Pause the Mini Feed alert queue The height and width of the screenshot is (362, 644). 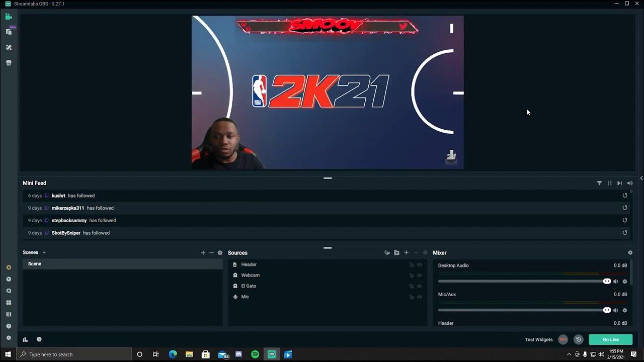click(x=609, y=184)
